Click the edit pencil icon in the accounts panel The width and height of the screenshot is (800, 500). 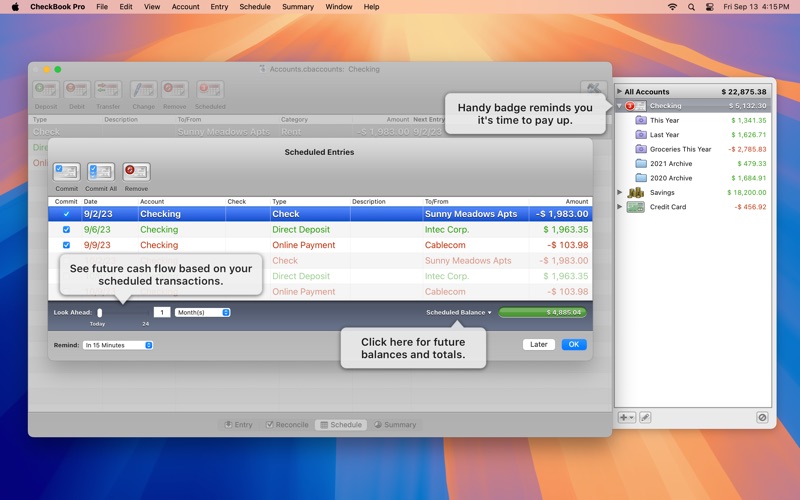tap(645, 417)
